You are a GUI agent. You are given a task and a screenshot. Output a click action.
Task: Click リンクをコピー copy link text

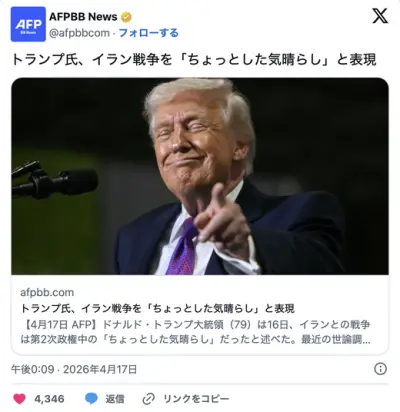tap(196, 399)
